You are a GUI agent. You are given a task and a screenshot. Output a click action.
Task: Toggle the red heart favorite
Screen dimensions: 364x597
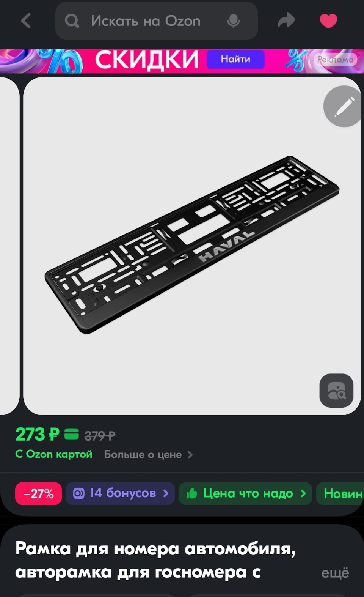click(x=328, y=21)
